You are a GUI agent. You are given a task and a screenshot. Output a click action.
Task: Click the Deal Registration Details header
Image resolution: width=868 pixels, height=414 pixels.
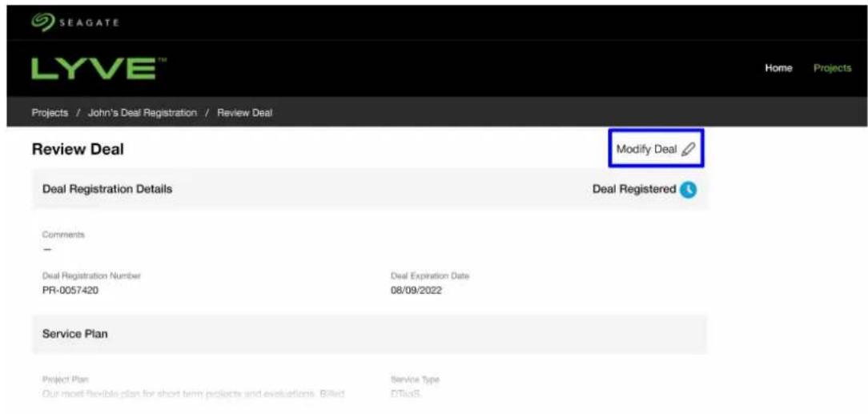coord(107,189)
